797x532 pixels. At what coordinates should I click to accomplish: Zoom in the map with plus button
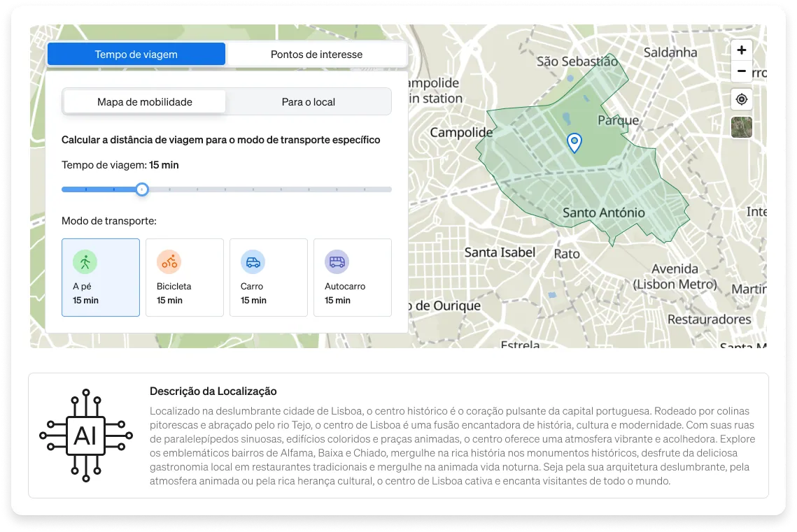point(742,50)
